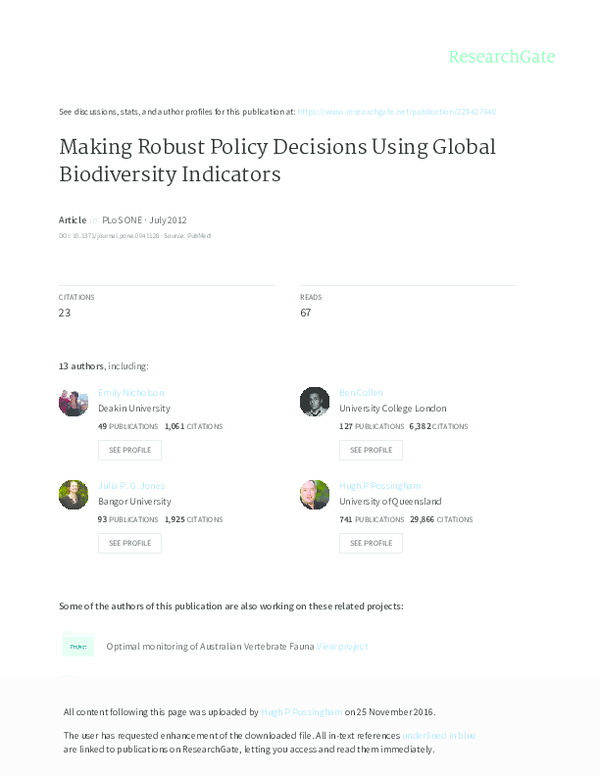Click Julia P. G. Jones profile photo
The width and height of the screenshot is (600, 776).
[73, 495]
